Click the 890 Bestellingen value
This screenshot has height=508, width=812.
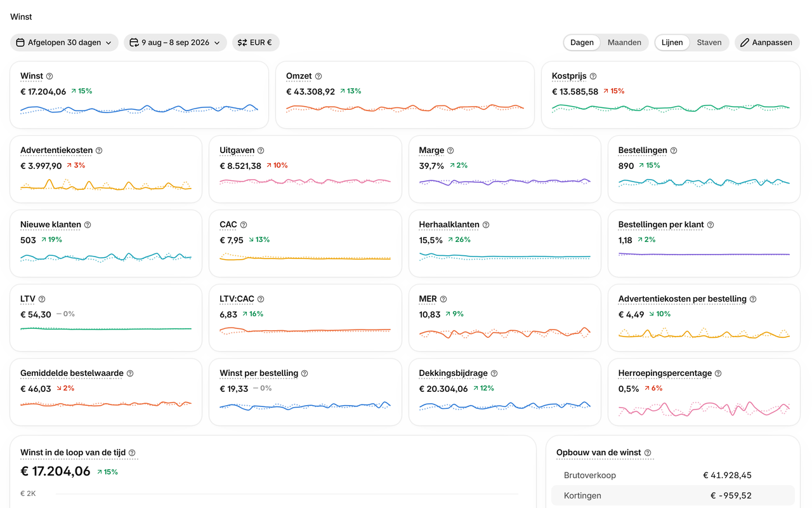click(x=626, y=166)
